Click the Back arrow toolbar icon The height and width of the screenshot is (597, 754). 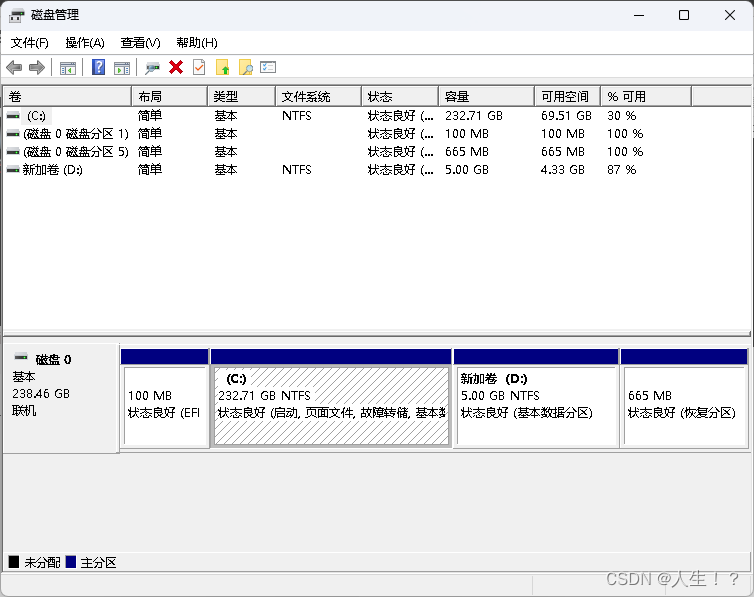click(x=14, y=67)
